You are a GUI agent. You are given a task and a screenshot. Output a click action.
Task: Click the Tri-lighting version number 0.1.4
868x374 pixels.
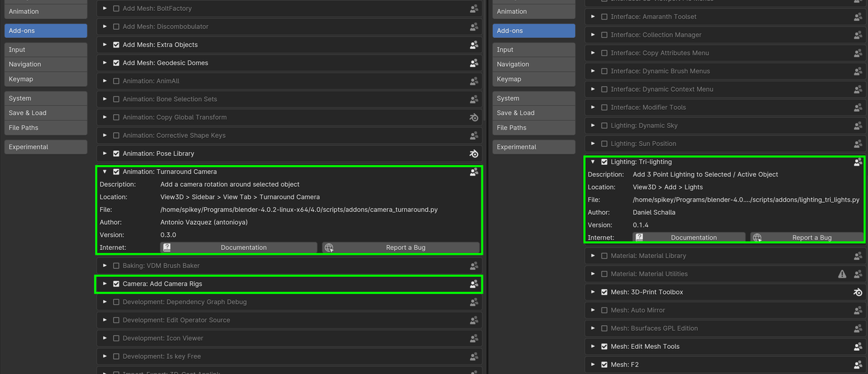coord(641,225)
